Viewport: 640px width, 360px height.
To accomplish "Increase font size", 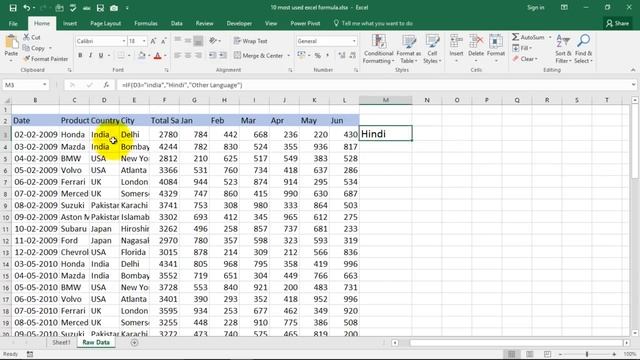I will pyautogui.click(x=153, y=41).
